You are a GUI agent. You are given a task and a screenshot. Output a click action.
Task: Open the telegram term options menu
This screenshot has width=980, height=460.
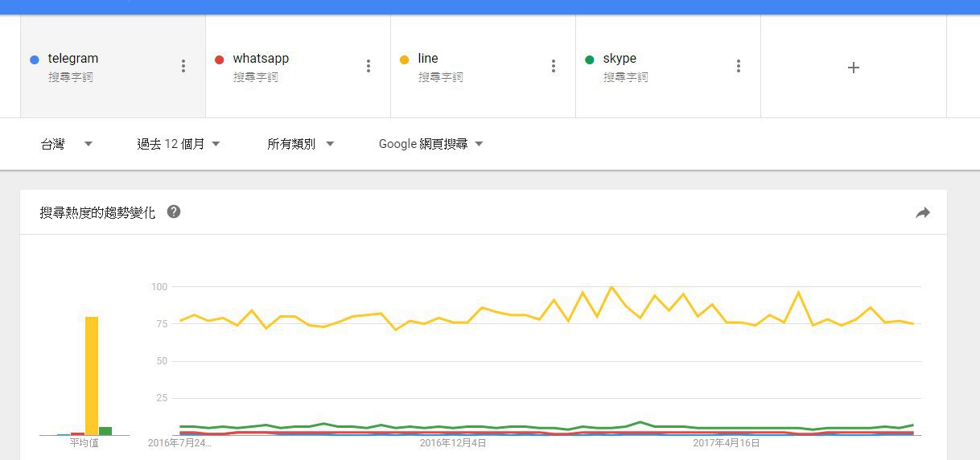pyautogui.click(x=183, y=66)
